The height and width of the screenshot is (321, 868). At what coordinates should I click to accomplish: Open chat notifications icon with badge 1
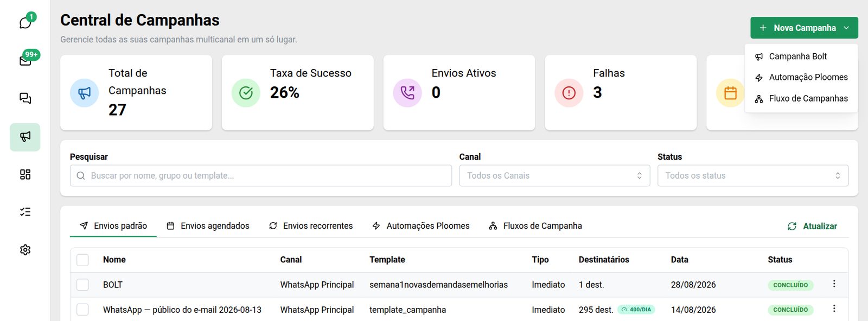coord(25,22)
